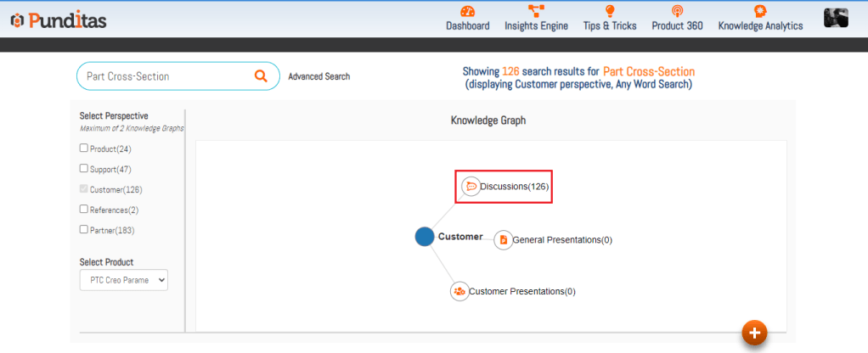868x353 pixels.
Task: Click the General Presentations document node icon
Action: [503, 240]
